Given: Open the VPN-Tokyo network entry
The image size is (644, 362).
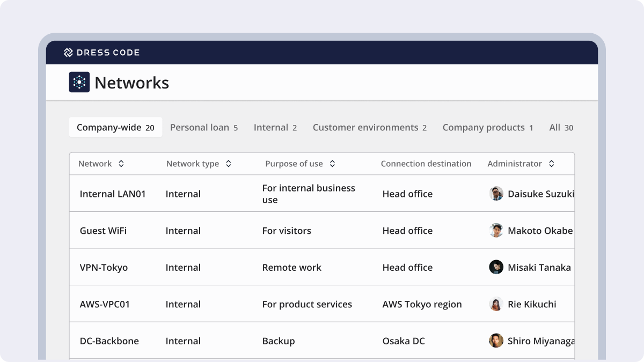Looking at the screenshot, I should click(103, 267).
